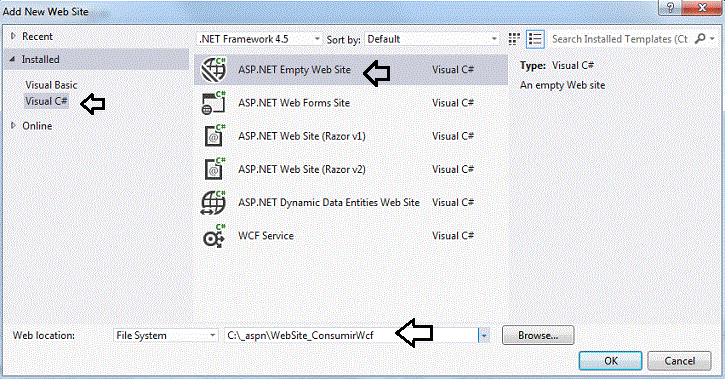Click Visual C# label in Razor v2 row
This screenshot has width=725, height=379.
[453, 170]
